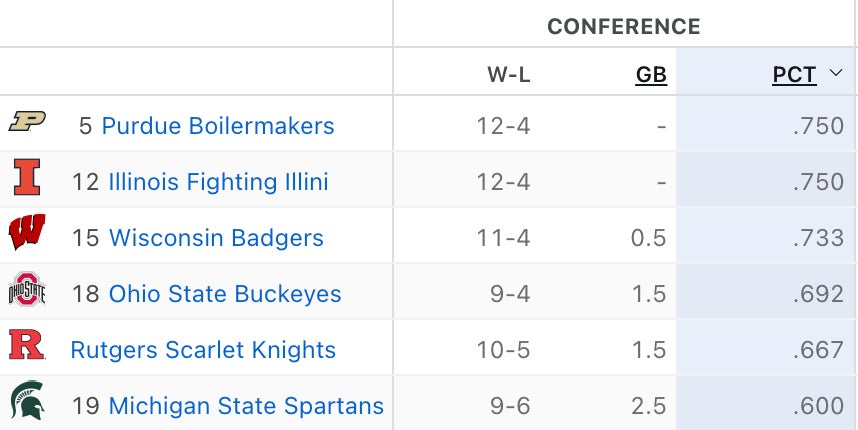The image size is (858, 430).
Task: Click the Ohio State Buckeyes logo
Action: (27, 290)
